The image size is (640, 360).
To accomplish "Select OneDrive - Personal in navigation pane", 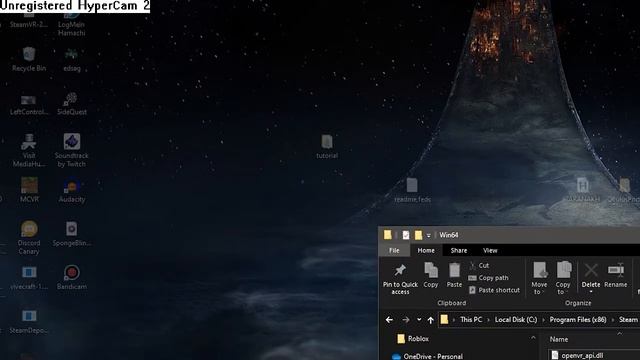I will point(427,356).
